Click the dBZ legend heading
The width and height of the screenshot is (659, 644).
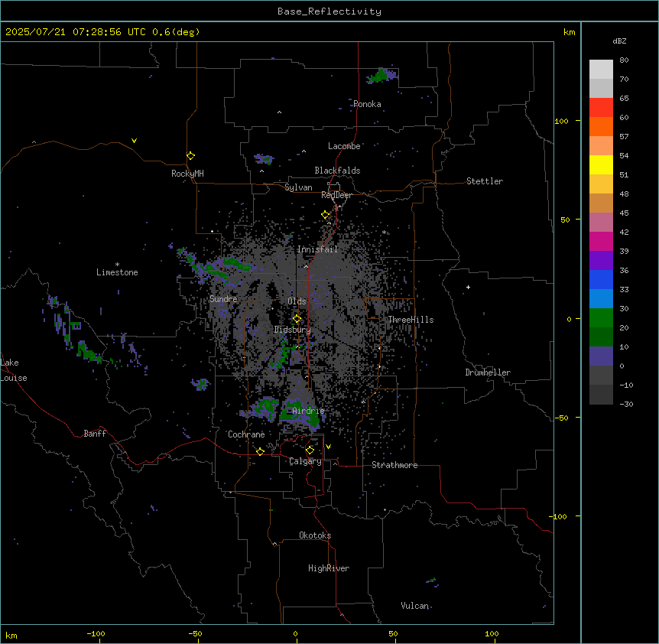click(619, 41)
